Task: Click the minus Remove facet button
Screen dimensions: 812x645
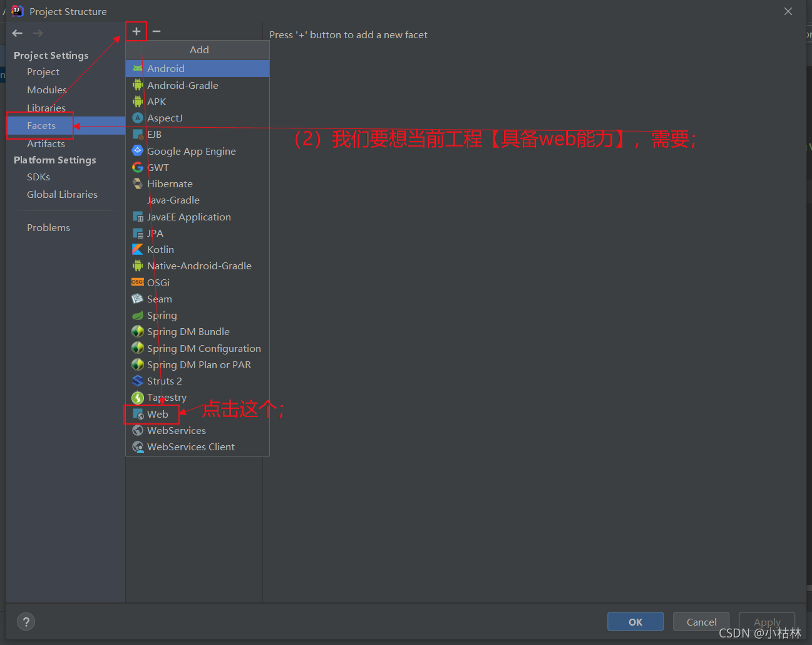Action: click(x=157, y=31)
